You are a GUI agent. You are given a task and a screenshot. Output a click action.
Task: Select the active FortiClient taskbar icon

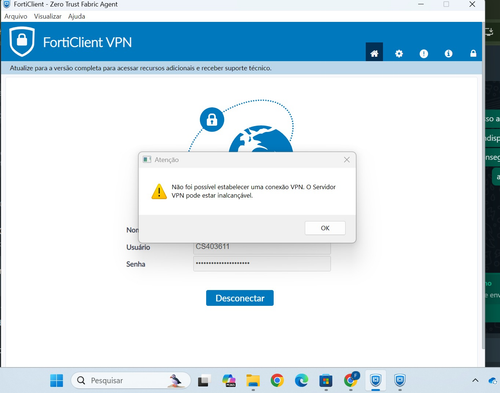(x=376, y=380)
